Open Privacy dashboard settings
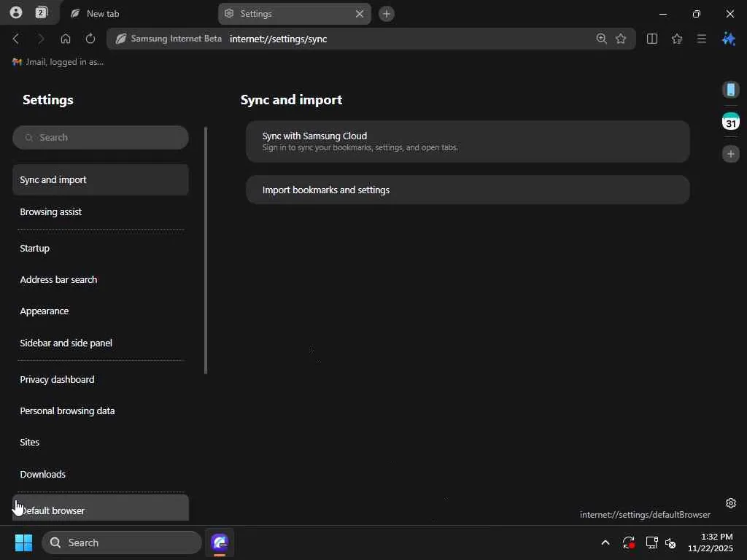 point(101,379)
